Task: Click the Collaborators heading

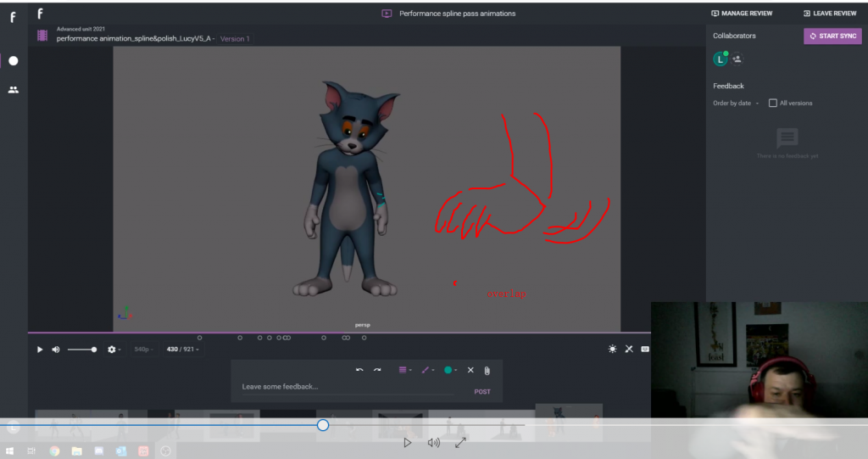Action: click(734, 36)
